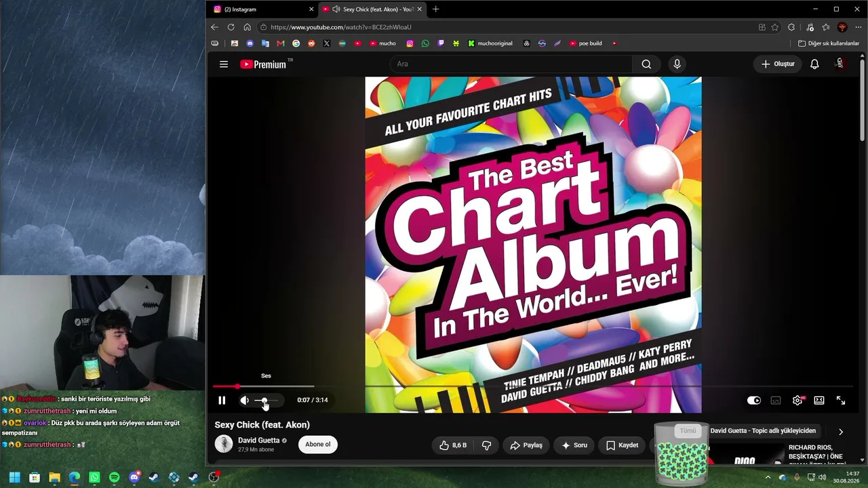The width and height of the screenshot is (868, 488).
Task: Pause the YouTube video
Action: pos(222,401)
